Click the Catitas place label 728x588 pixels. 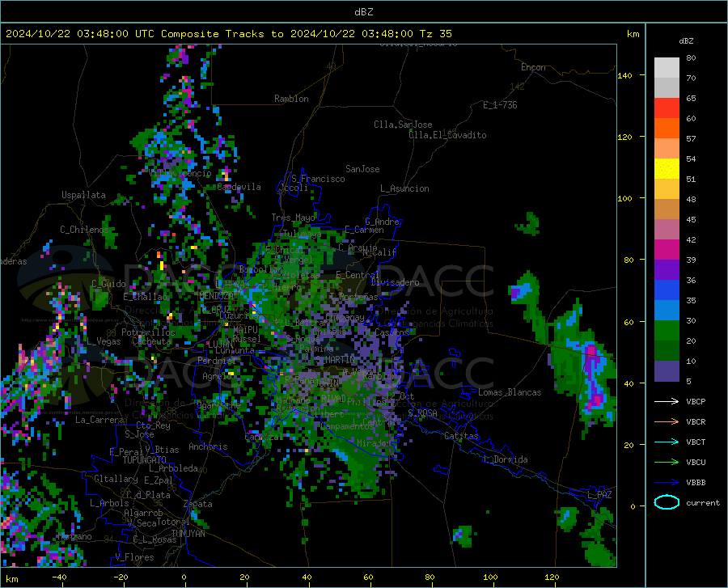[x=461, y=436]
